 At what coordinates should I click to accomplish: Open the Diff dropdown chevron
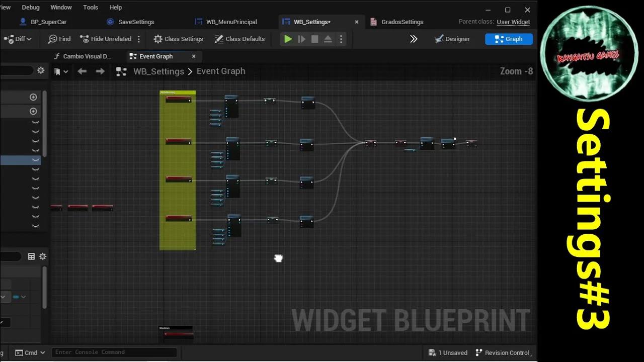[x=28, y=39]
